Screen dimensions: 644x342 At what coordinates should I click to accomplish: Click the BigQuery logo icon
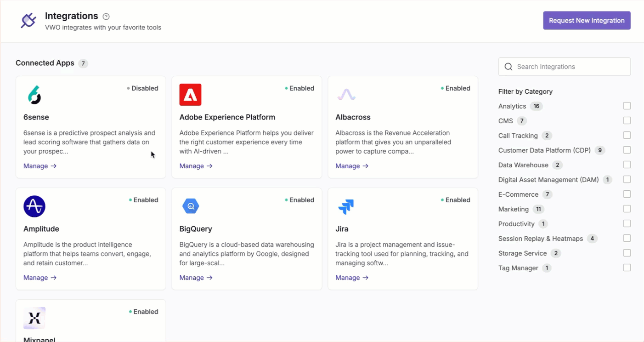[x=191, y=206]
